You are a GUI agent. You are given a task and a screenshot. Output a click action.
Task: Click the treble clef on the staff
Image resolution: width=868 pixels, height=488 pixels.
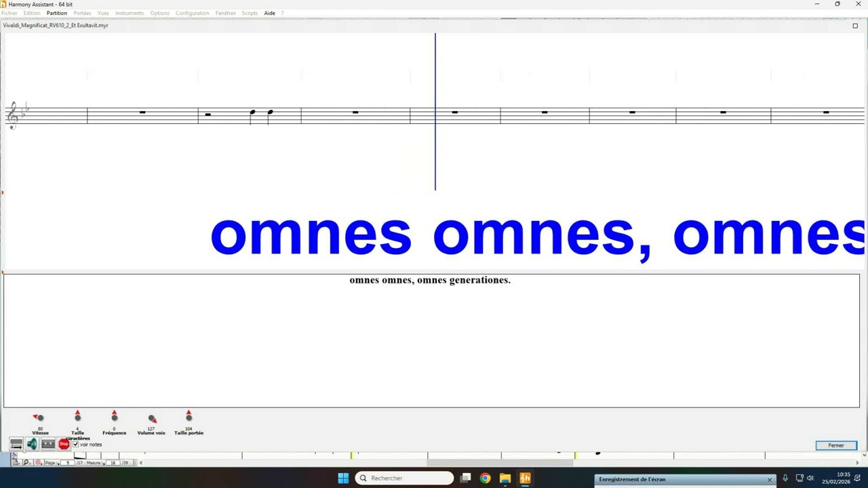(x=12, y=115)
